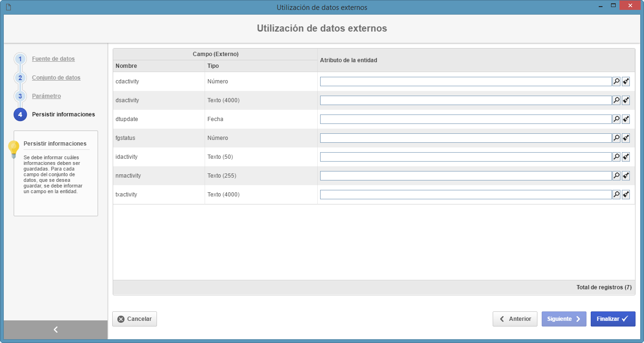
Task: Click the Total de registros (7) footer
Action: [604, 287]
